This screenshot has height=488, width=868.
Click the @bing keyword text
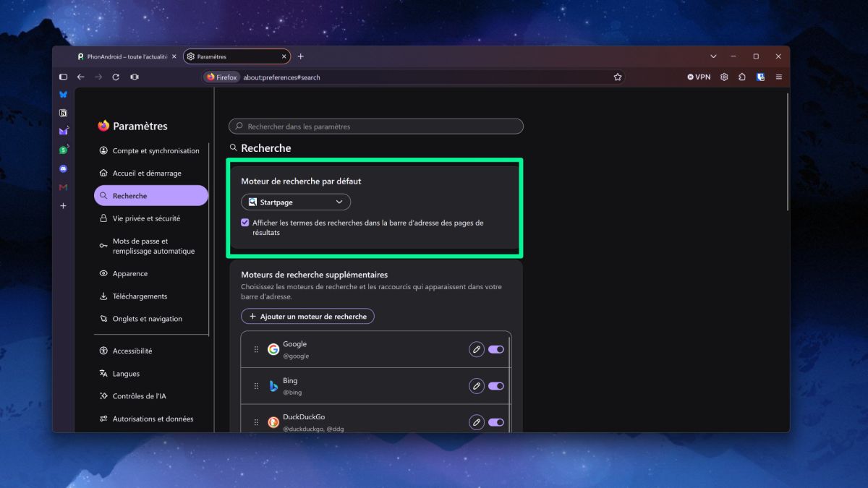point(292,393)
